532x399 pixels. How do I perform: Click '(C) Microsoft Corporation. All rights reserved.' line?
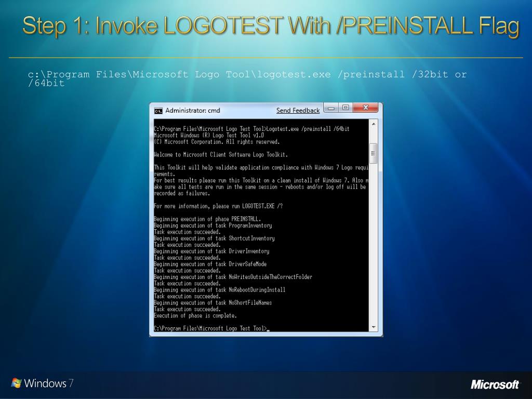(217, 142)
